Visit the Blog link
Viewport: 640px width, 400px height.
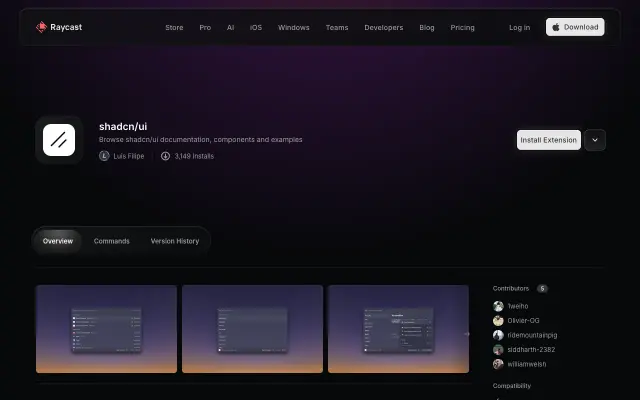(427, 28)
